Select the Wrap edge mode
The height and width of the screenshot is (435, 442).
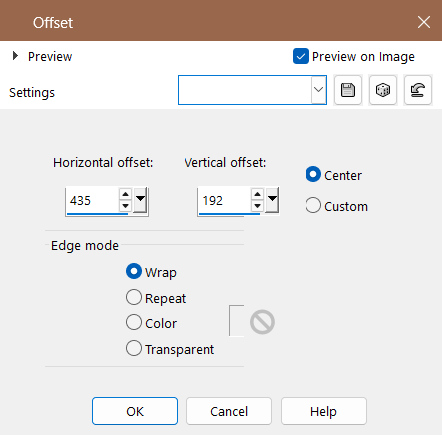pyautogui.click(x=134, y=271)
